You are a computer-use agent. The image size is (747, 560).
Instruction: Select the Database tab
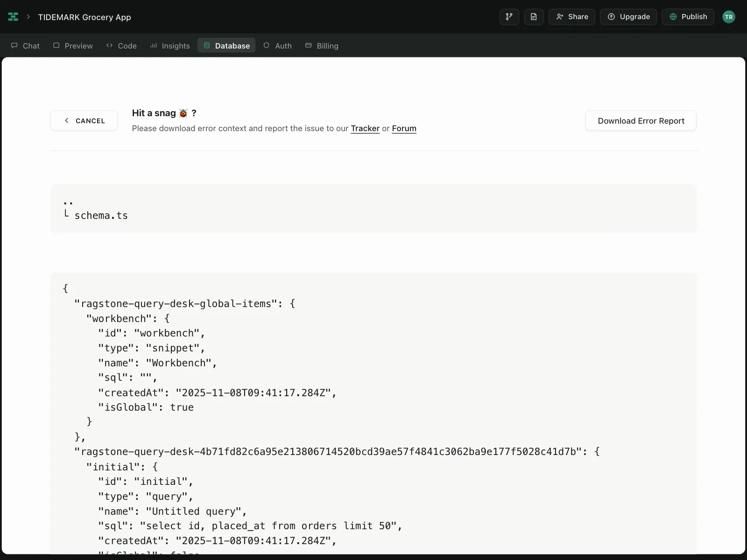point(226,46)
